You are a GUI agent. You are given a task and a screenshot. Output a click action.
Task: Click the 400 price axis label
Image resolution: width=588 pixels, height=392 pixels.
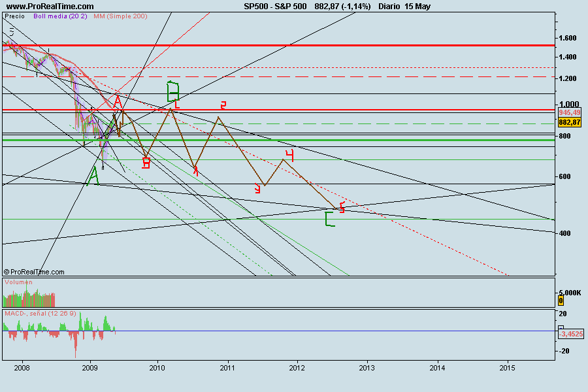(x=564, y=233)
